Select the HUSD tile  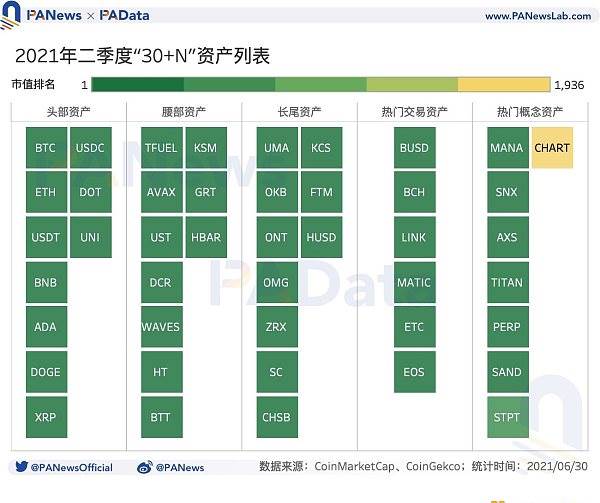pyautogui.click(x=322, y=237)
